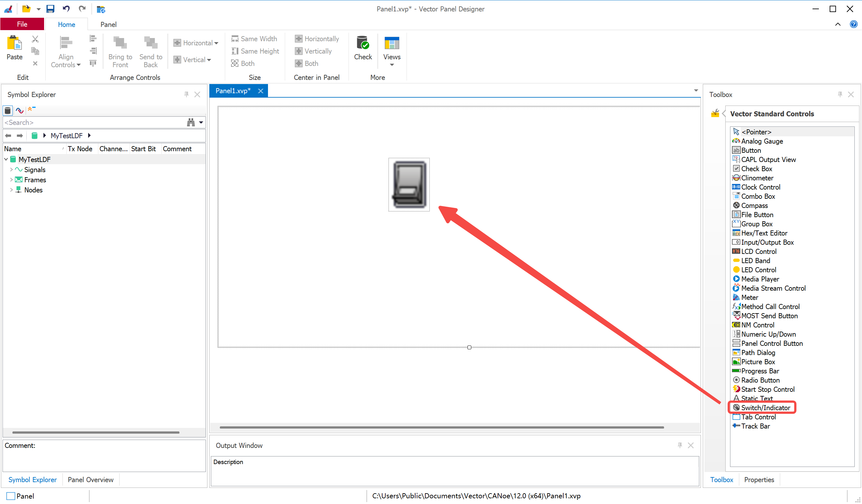Open the Views dropdown
This screenshot has height=504, width=862.
pos(392,52)
